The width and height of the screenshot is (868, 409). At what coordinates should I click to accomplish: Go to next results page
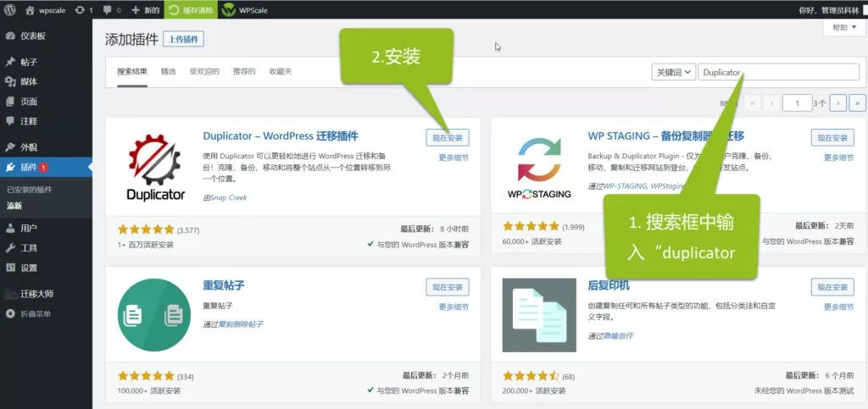[x=838, y=102]
